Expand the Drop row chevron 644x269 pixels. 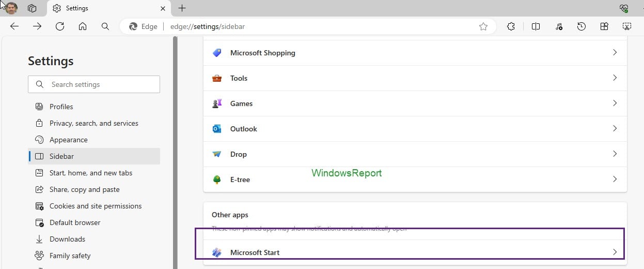615,154
